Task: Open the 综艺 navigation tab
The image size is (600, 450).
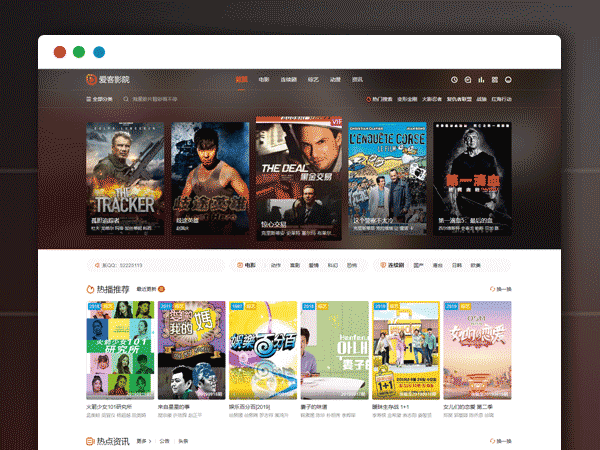Action: point(313,79)
